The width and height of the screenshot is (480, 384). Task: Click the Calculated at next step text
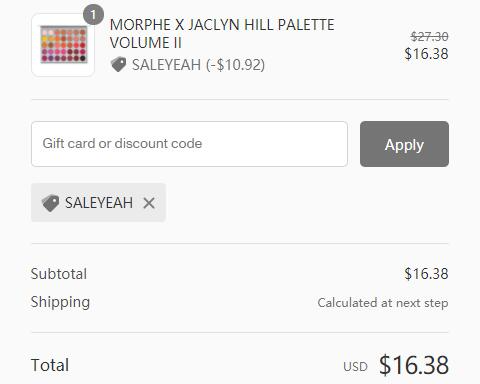click(x=383, y=303)
